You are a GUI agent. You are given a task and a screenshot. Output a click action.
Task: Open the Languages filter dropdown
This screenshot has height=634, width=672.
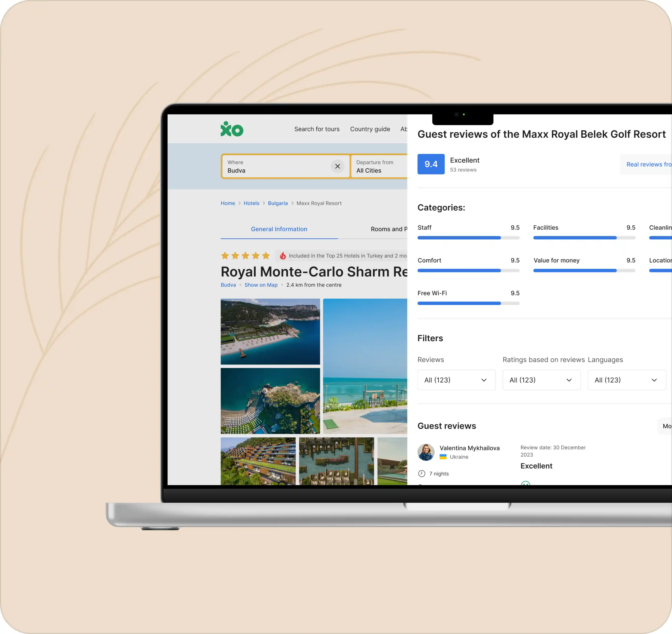pyautogui.click(x=626, y=380)
